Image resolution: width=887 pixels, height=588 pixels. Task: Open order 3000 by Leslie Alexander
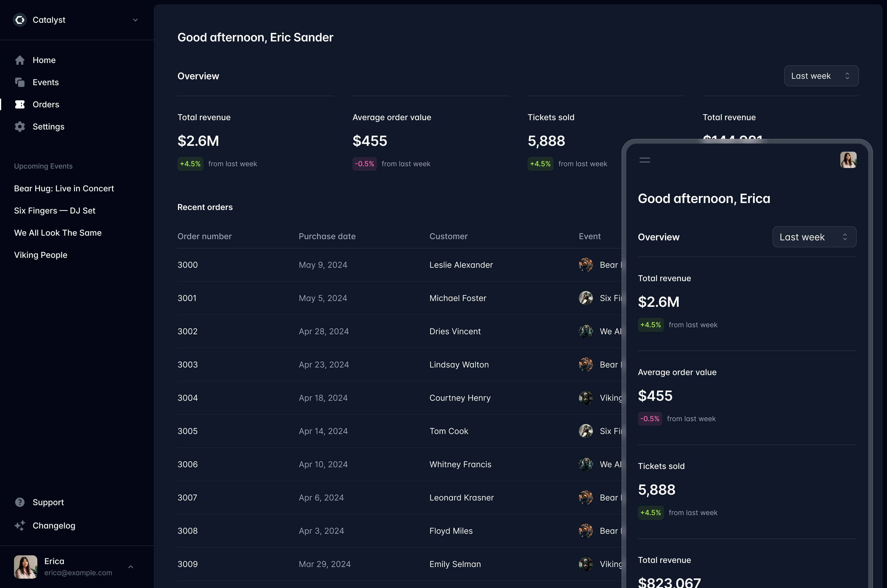(x=188, y=265)
